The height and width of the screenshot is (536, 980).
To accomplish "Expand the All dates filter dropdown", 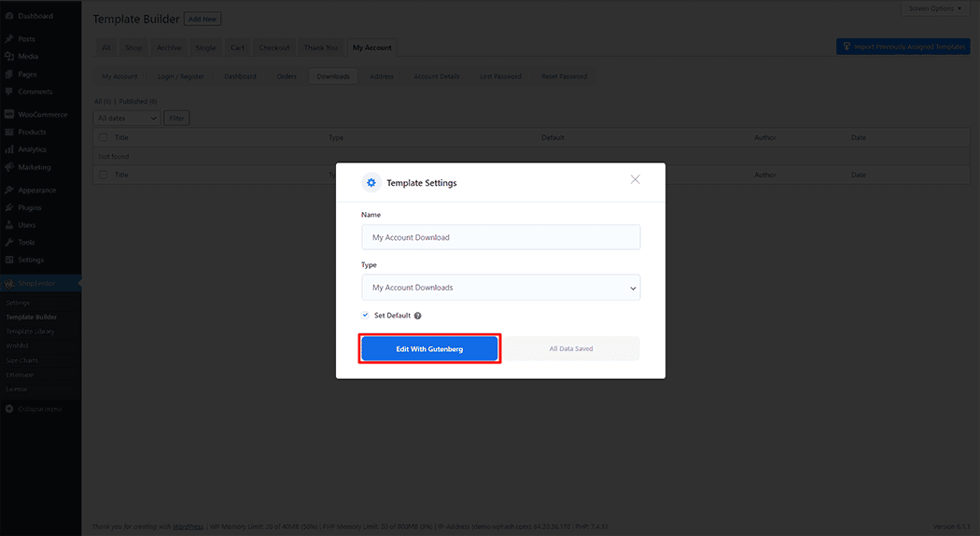I will 127,119.
